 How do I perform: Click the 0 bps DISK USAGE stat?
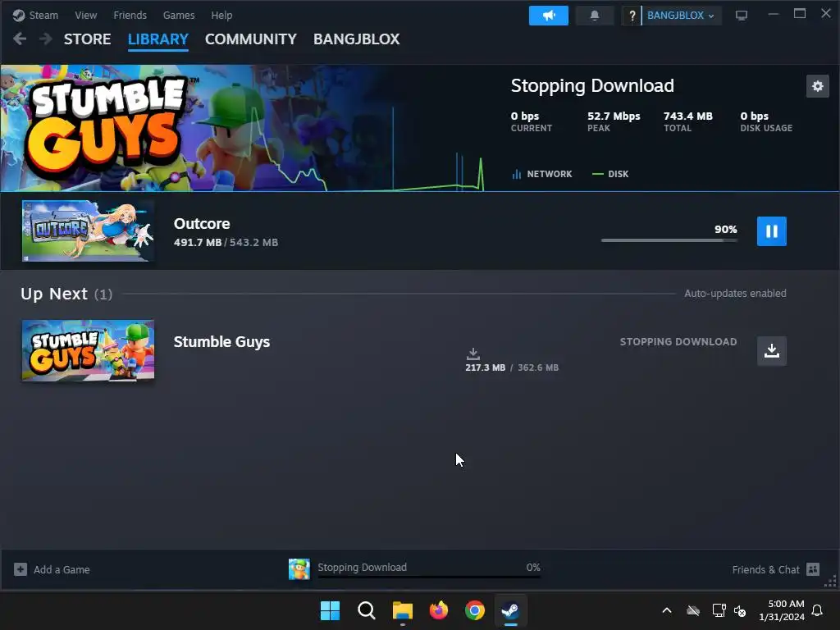(766, 121)
